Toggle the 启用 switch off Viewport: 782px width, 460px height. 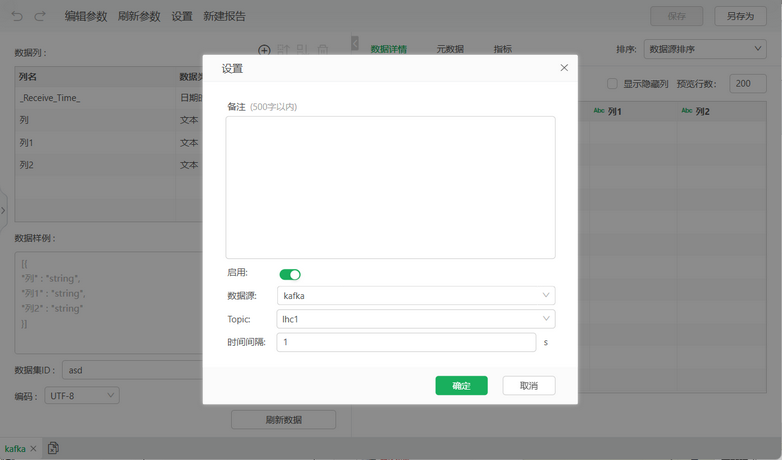pos(290,274)
